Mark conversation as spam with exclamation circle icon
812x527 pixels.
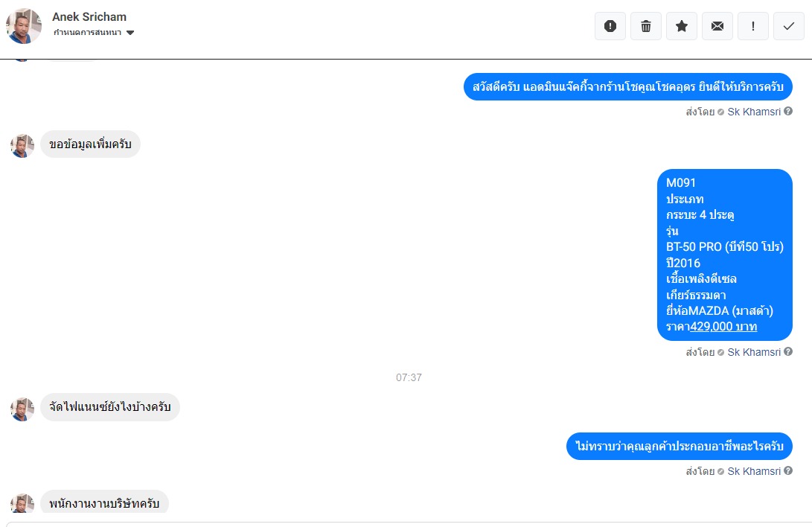pyautogui.click(x=610, y=26)
